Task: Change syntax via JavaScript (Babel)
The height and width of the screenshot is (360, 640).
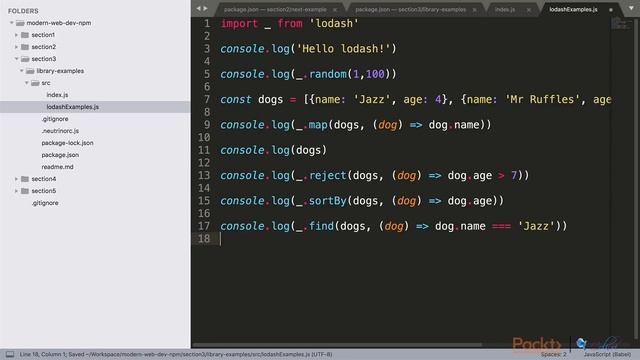Action: pos(607,354)
